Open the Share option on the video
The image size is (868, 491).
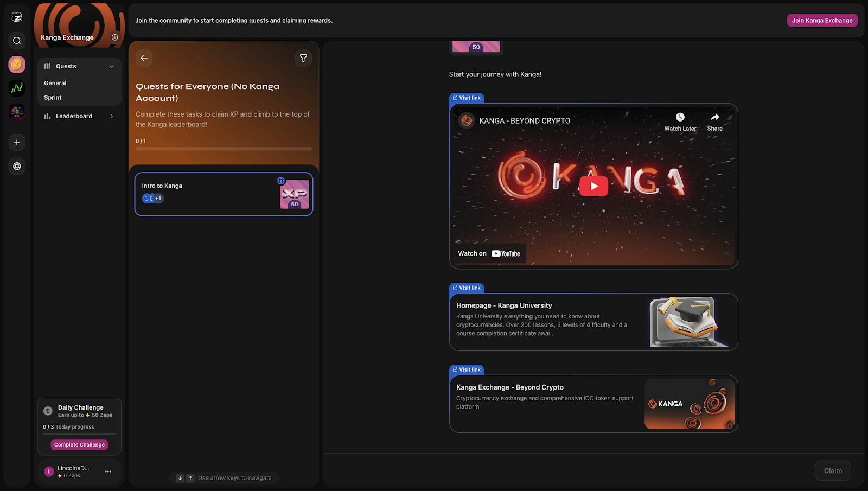714,120
